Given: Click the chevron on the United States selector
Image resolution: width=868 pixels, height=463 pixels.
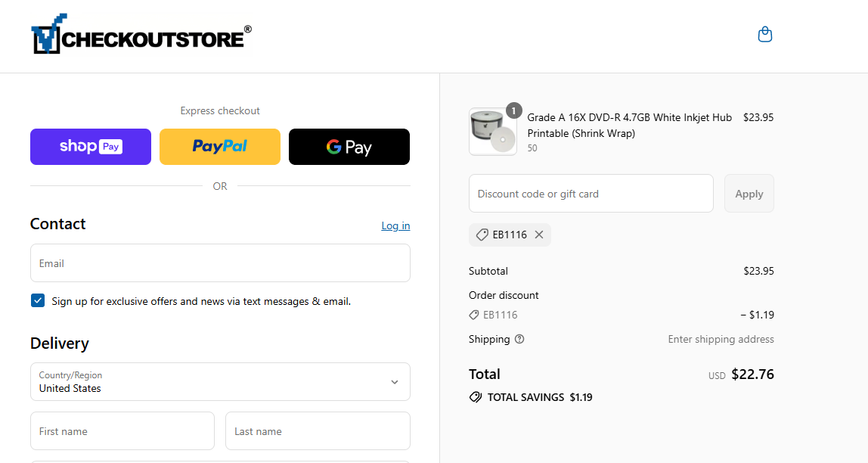Looking at the screenshot, I should pyautogui.click(x=394, y=382).
